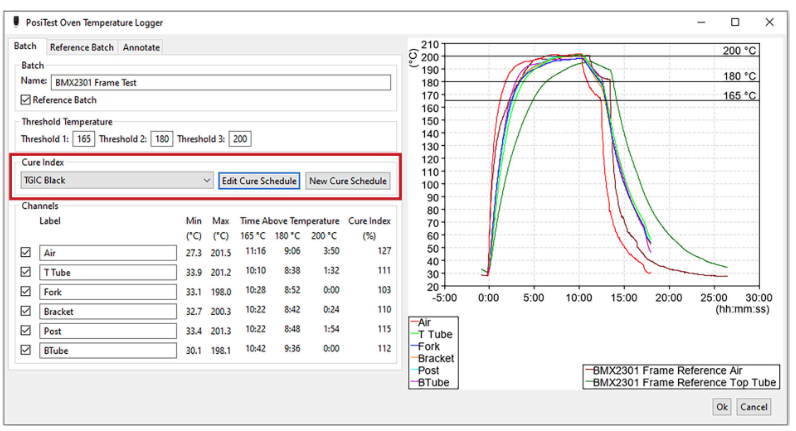Click the batch Name input field
The width and height of the screenshot is (796, 431).
(x=221, y=82)
